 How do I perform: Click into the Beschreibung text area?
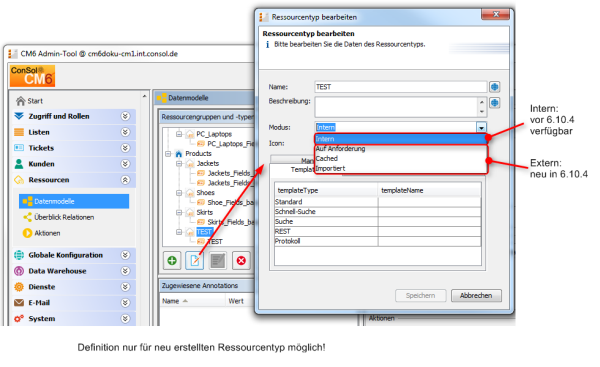click(x=396, y=107)
